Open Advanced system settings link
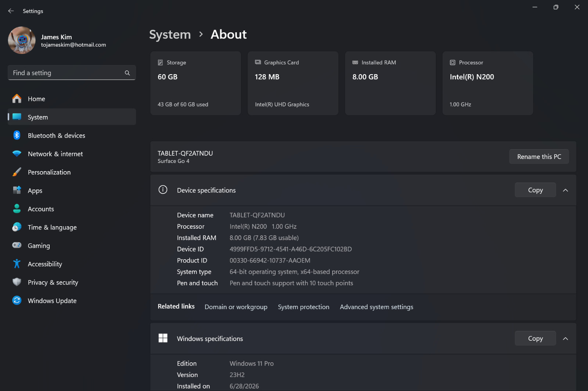This screenshot has height=391, width=588. [x=376, y=307]
